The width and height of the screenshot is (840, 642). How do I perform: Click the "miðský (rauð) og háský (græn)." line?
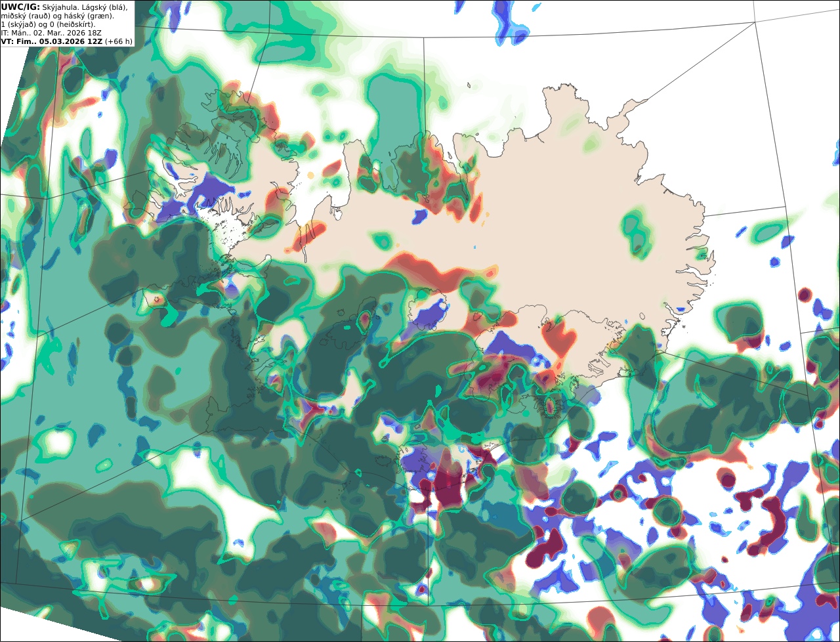pos(57,15)
